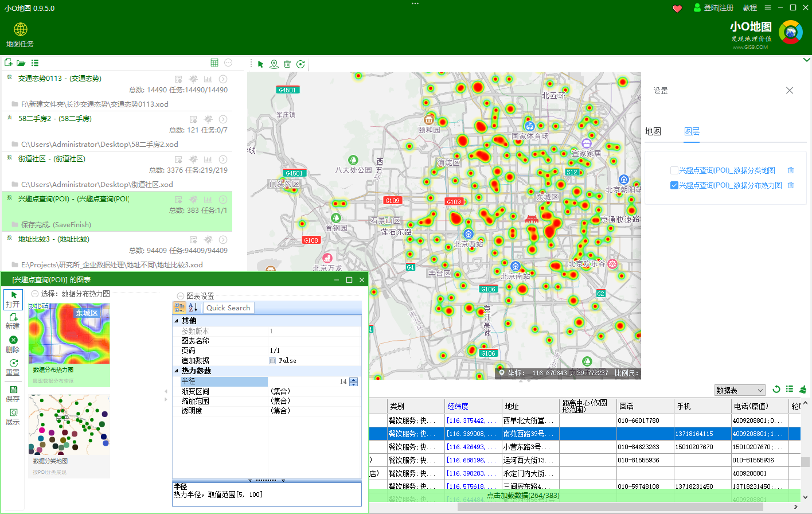
Task: Delete 数据分类地图 layer via trash icon
Action: click(791, 170)
